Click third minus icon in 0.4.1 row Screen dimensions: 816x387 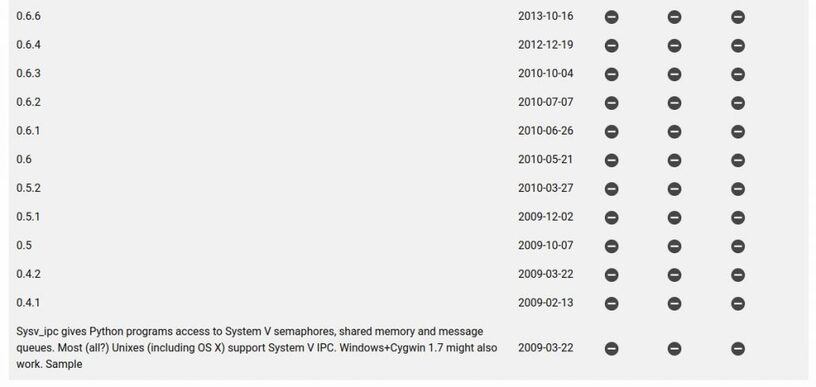click(738, 303)
